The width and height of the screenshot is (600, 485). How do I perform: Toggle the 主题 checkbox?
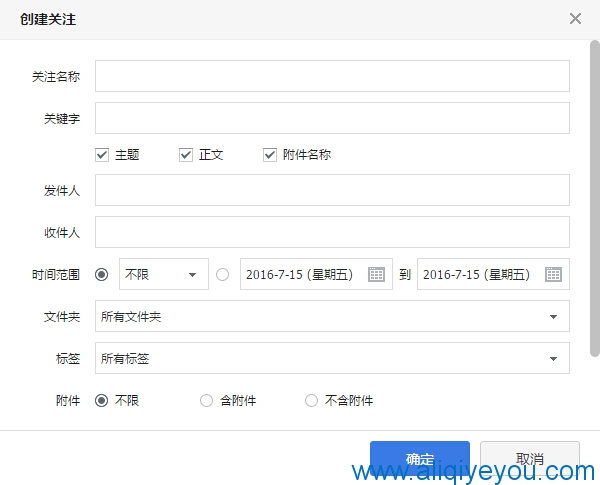click(102, 155)
